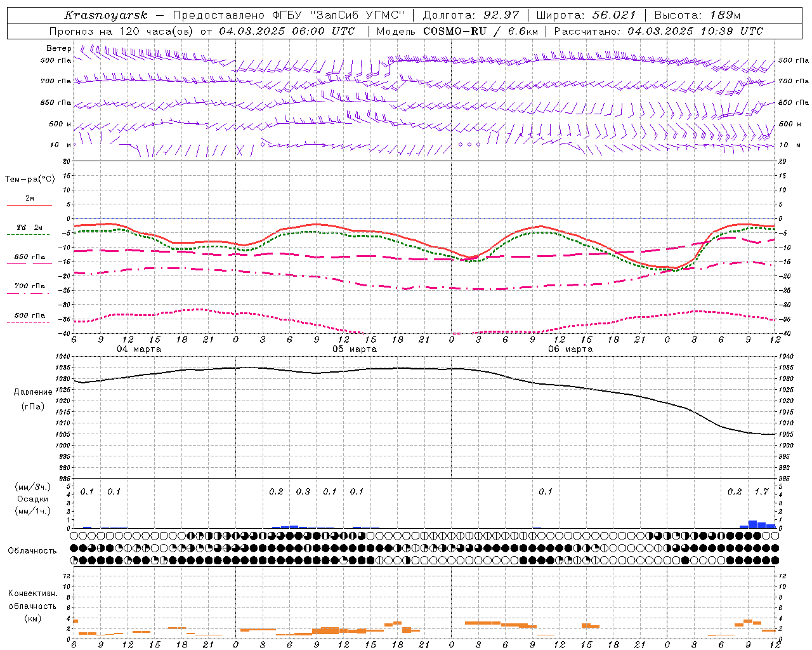Click the '06 марта' date label
Viewport: 812px width, 650px height.
click(570, 348)
